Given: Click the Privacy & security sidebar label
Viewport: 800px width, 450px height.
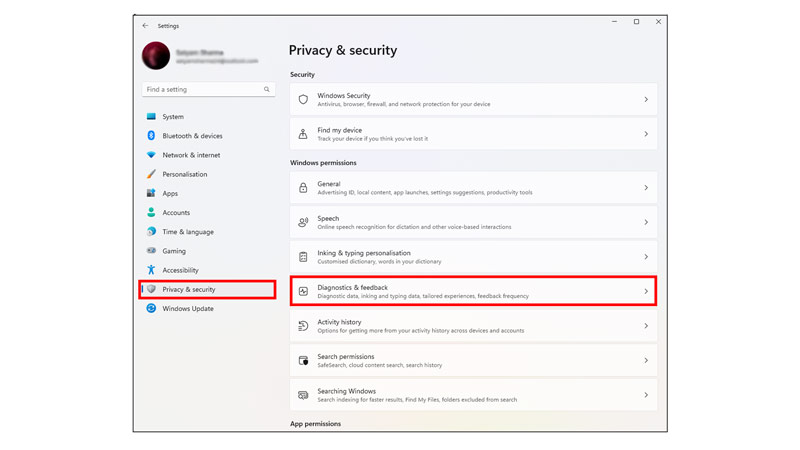Looking at the screenshot, I should click(x=189, y=289).
